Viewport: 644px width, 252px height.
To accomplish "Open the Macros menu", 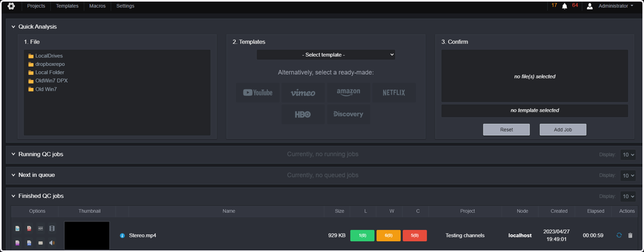I will 97,6.
